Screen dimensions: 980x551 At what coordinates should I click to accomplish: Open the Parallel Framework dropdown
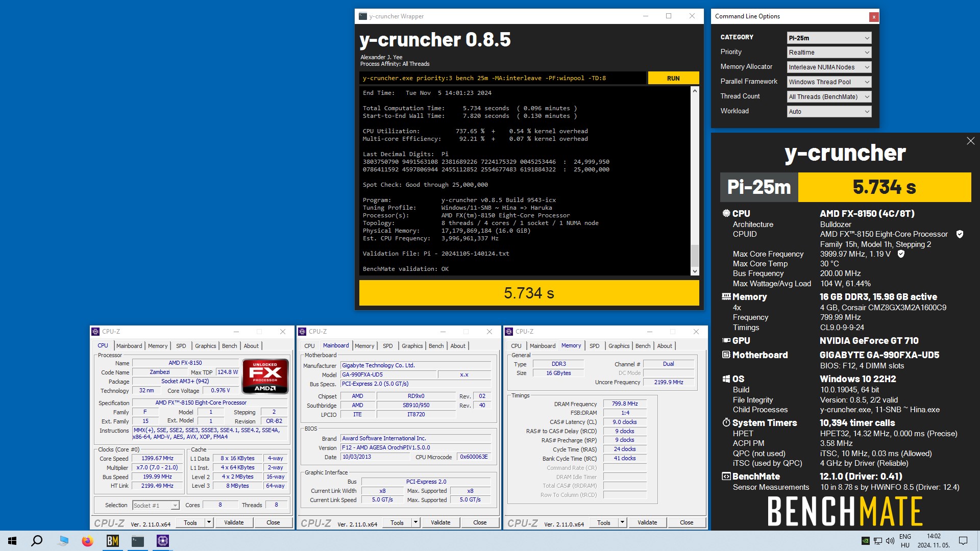(x=829, y=82)
